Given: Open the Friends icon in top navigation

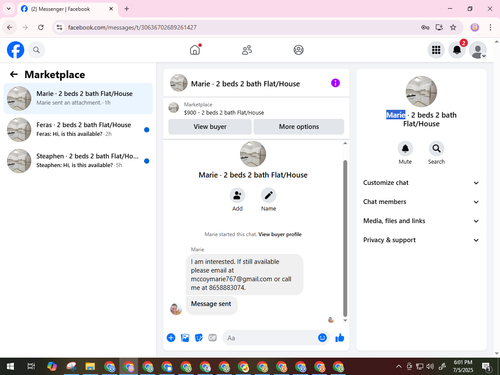Looking at the screenshot, I should tap(247, 50).
